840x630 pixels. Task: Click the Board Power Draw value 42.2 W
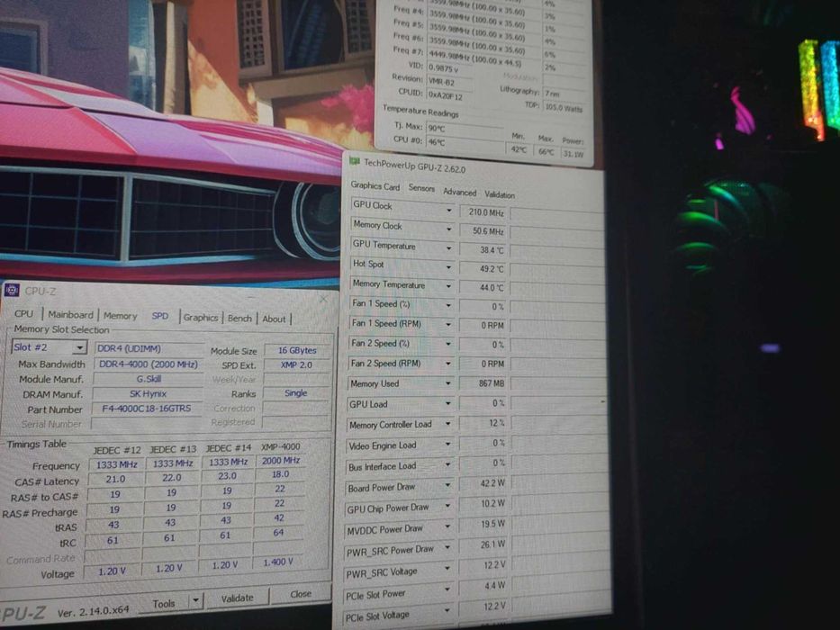click(x=483, y=482)
